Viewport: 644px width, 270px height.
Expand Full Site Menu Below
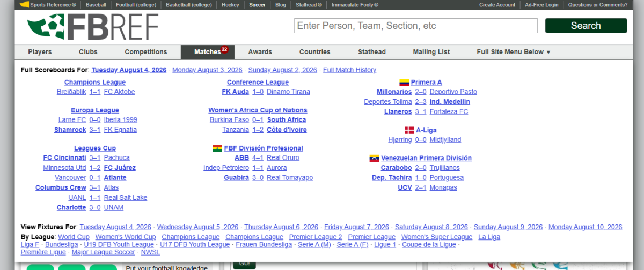[x=514, y=52]
